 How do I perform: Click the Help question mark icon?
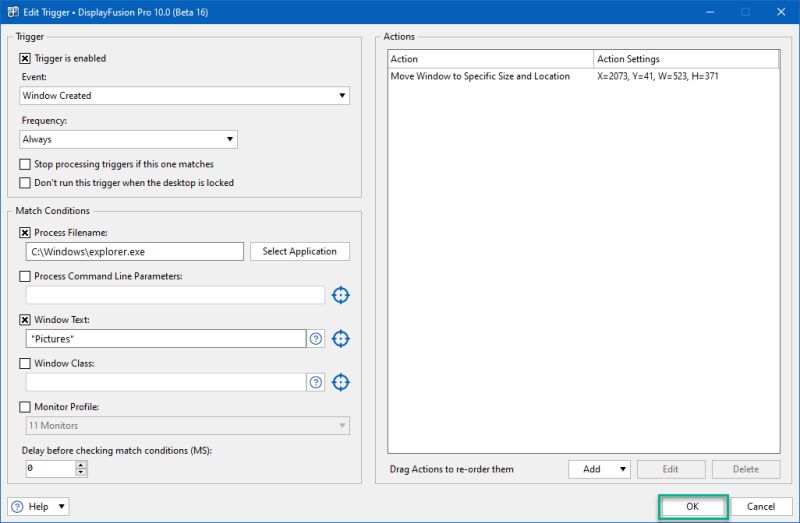pyautogui.click(x=17, y=507)
